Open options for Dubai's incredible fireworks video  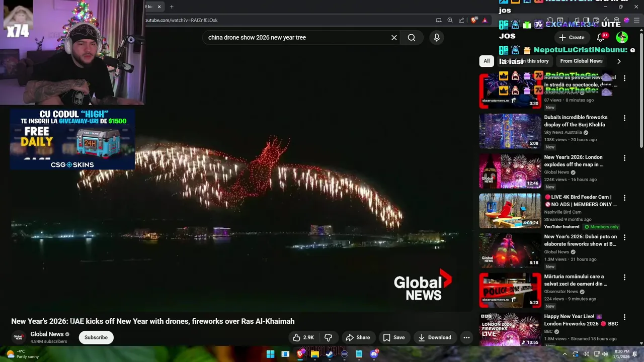[x=624, y=118]
